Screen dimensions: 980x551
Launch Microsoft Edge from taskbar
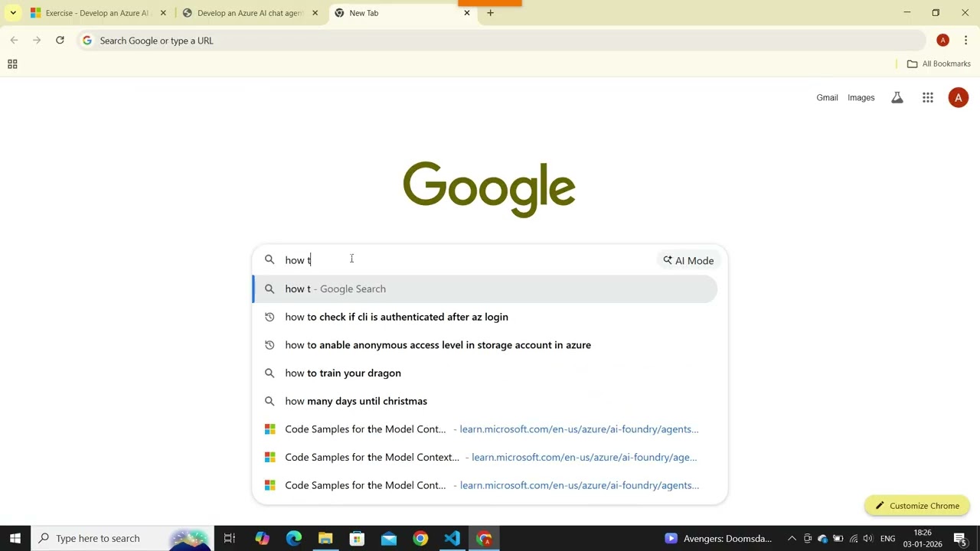click(294, 539)
